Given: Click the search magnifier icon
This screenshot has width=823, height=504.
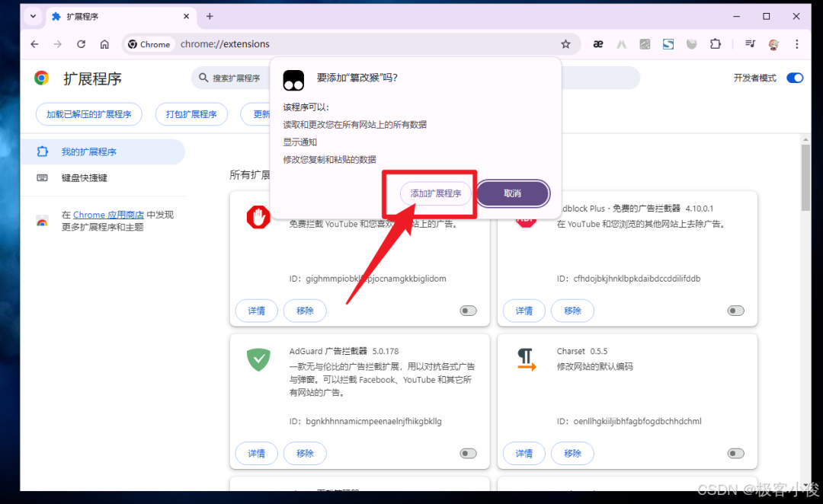Looking at the screenshot, I should tap(203, 78).
